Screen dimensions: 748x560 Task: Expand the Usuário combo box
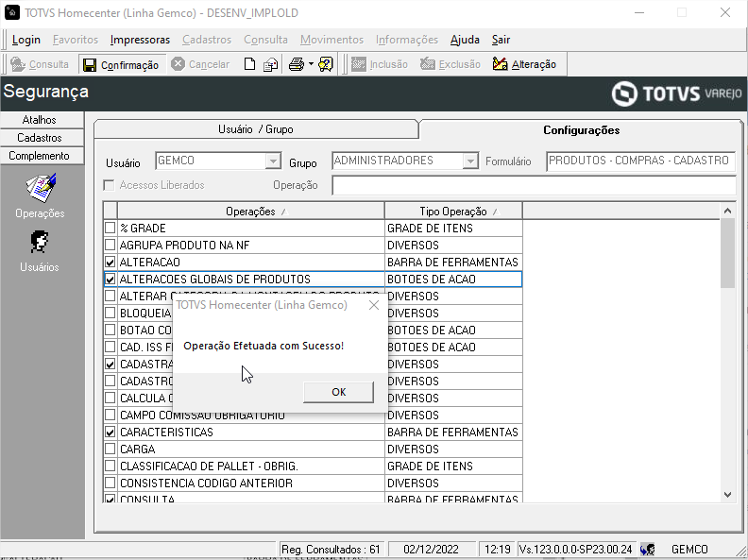click(x=273, y=161)
